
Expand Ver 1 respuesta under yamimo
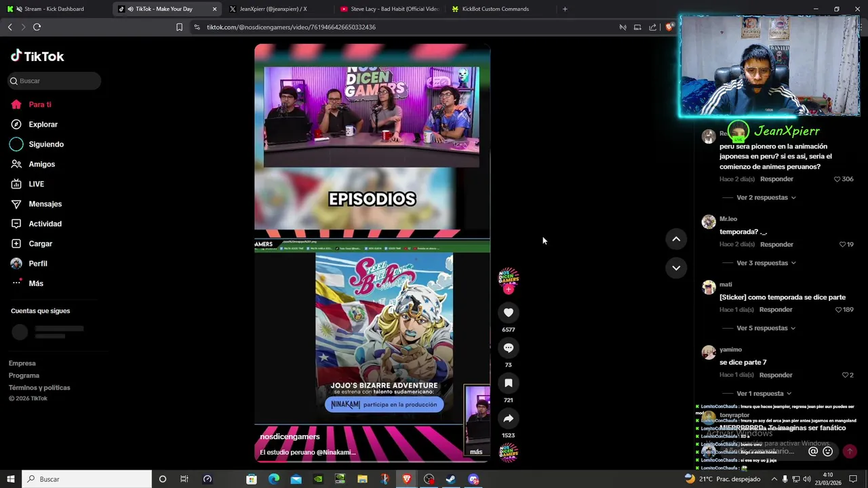coord(764,394)
